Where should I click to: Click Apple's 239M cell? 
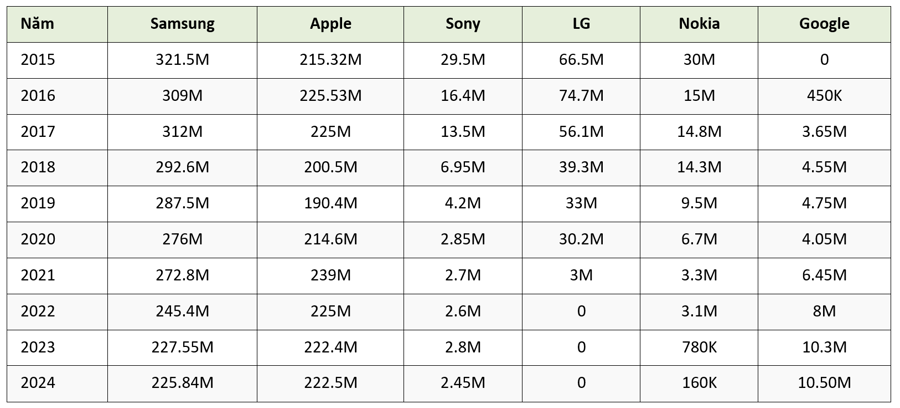pyautogui.click(x=330, y=276)
